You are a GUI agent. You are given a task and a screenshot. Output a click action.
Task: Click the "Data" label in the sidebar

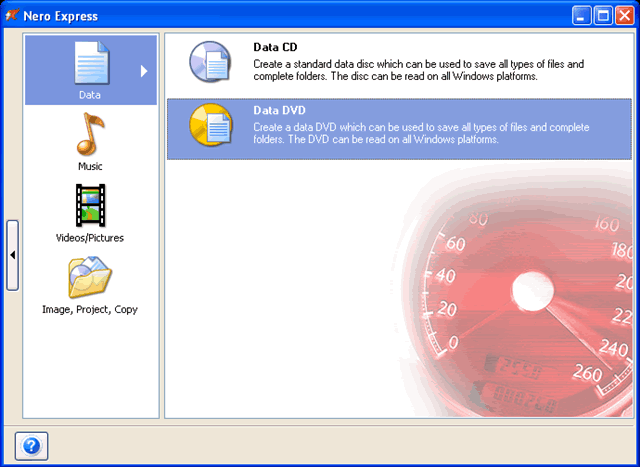(90, 95)
